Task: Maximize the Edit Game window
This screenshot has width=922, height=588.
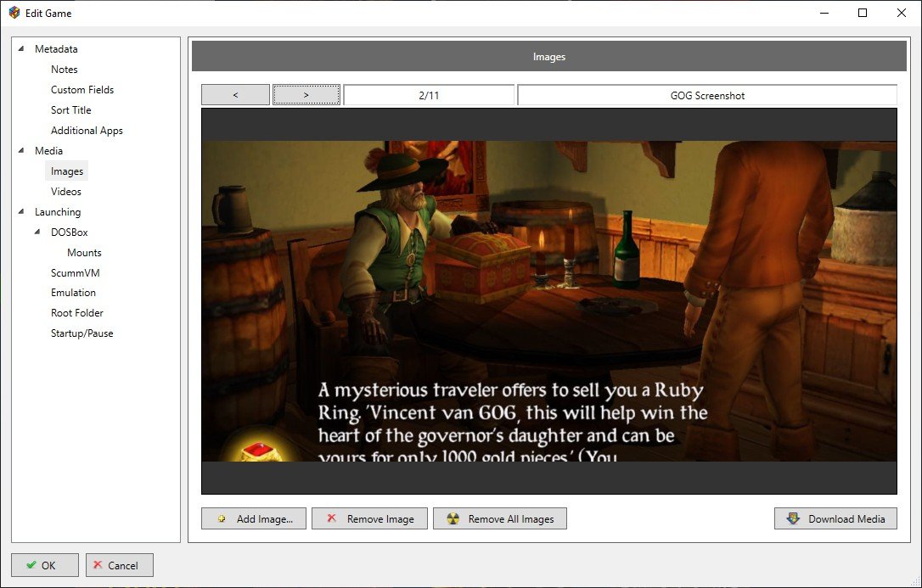Action: (863, 13)
